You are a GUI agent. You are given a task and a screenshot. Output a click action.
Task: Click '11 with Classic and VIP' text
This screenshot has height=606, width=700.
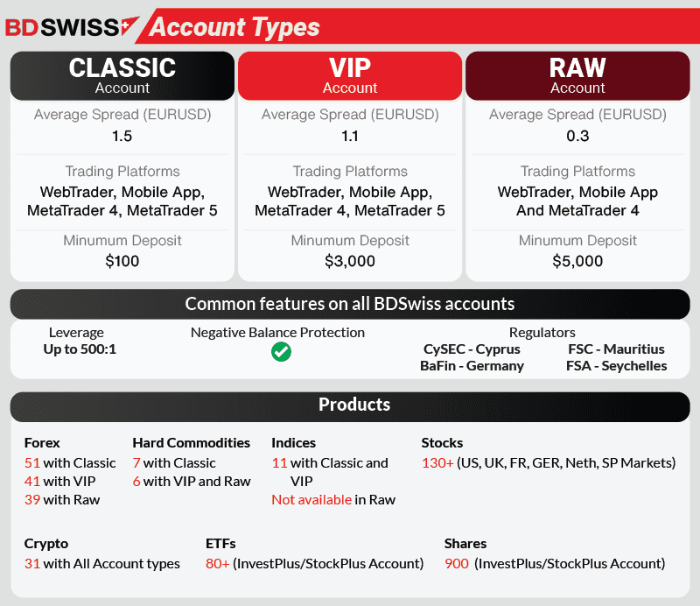[x=330, y=472]
